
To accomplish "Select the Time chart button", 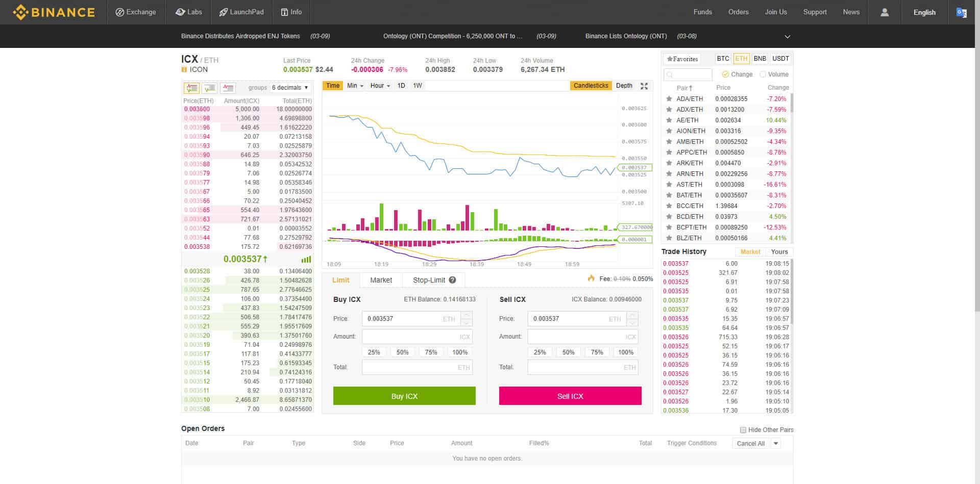I will click(x=333, y=86).
